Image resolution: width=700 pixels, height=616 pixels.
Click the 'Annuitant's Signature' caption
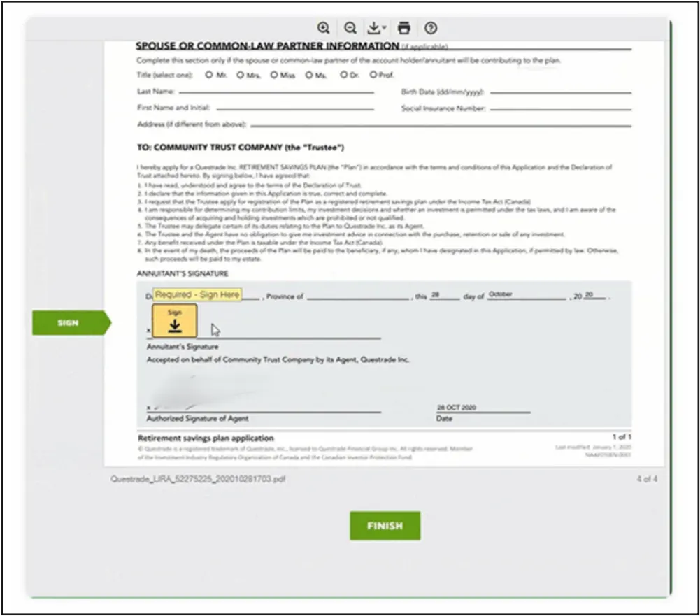tap(183, 346)
